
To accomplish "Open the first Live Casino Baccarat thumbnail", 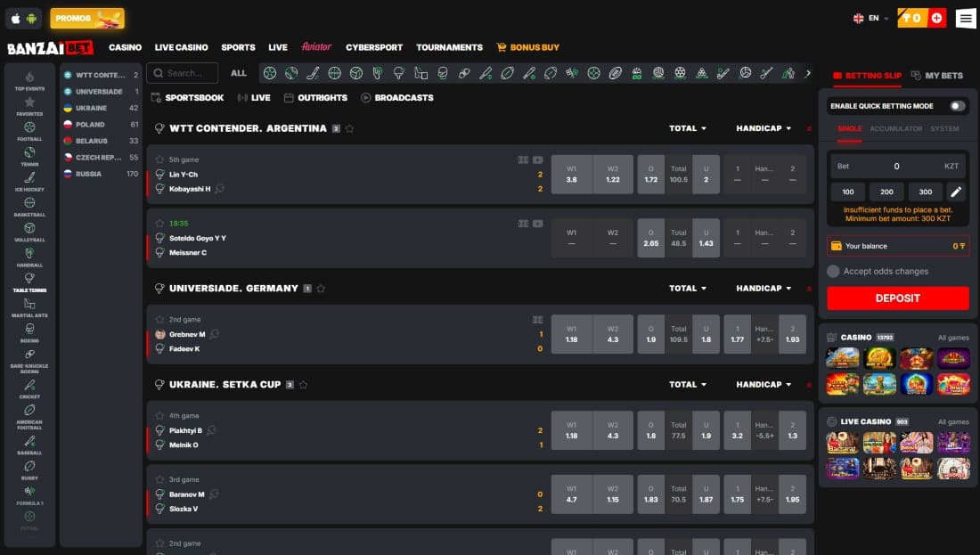I will tap(842, 443).
